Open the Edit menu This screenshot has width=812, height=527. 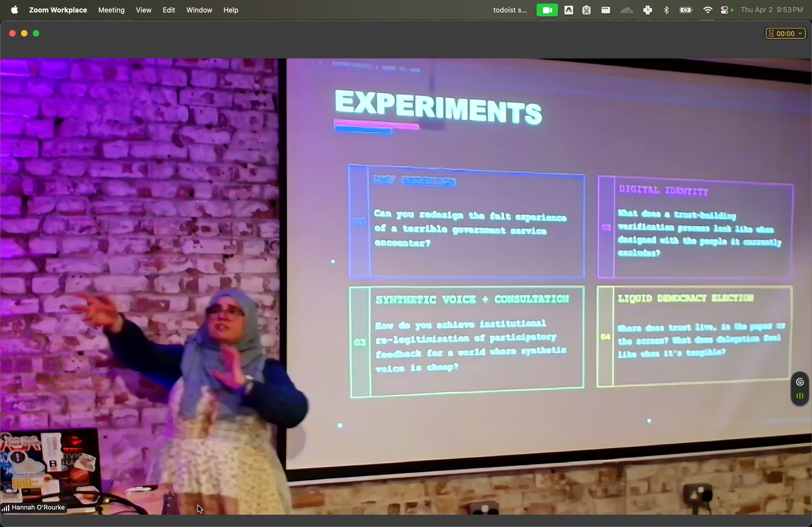(169, 10)
